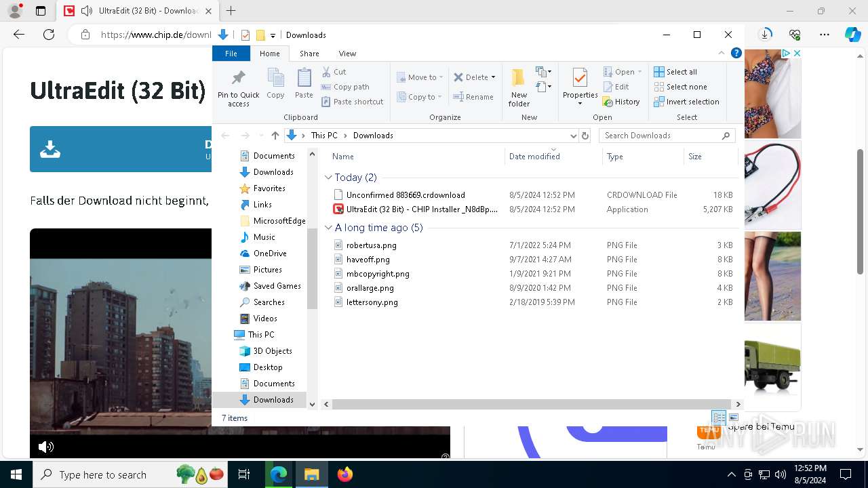Open the Properties ribbon button
Viewport: 868px width, 488px height.
(x=580, y=87)
